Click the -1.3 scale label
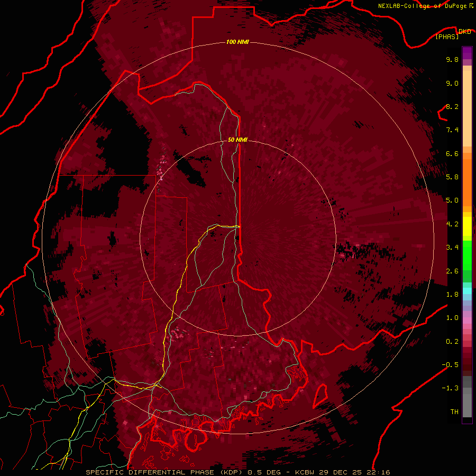The image size is (476, 476). click(x=450, y=388)
